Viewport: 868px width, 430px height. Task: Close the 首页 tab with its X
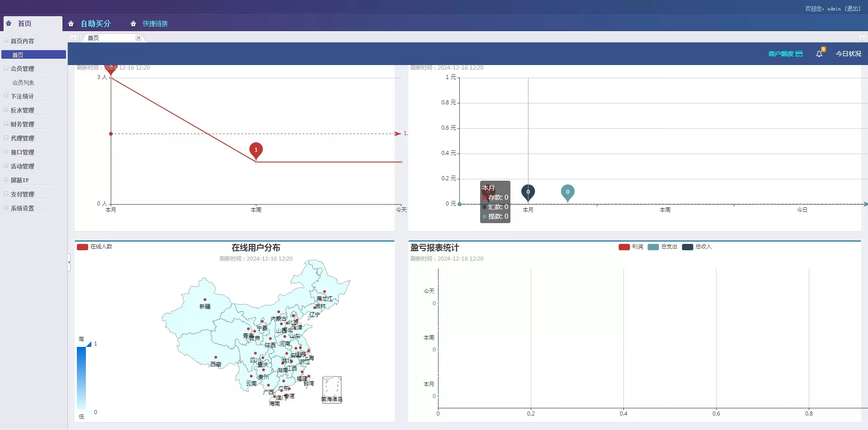pyautogui.click(x=138, y=38)
